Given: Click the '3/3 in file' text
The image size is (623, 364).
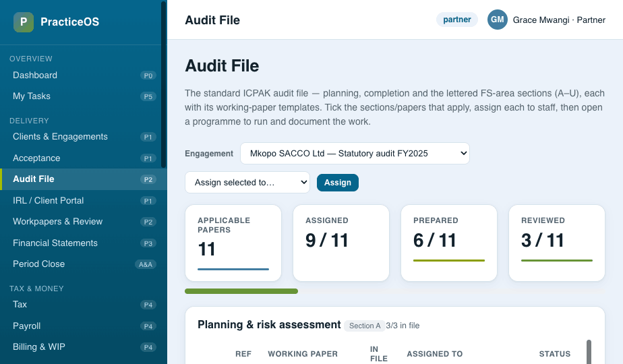Looking at the screenshot, I should click(x=403, y=326).
